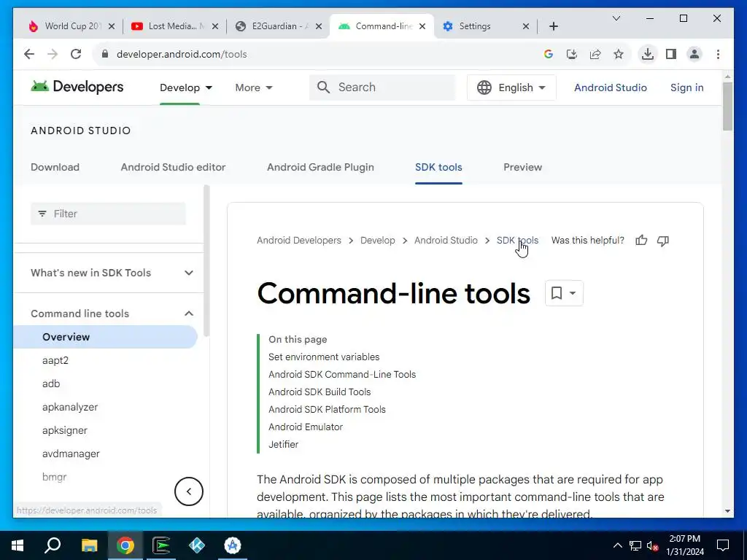747x560 pixels.
Task: Select the Android Gradle Plugin tab
Action: [320, 167]
